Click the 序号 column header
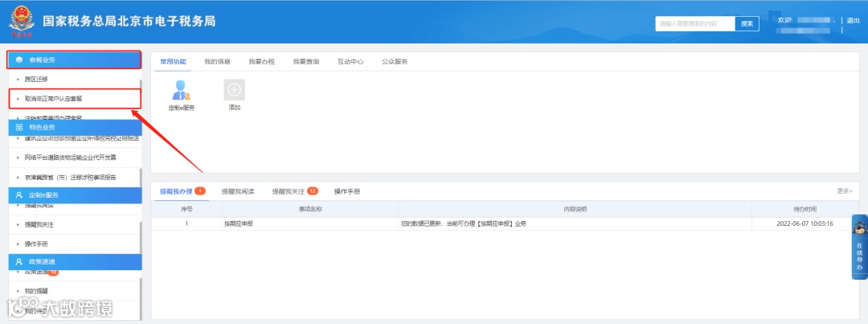868x324 pixels. (x=186, y=209)
